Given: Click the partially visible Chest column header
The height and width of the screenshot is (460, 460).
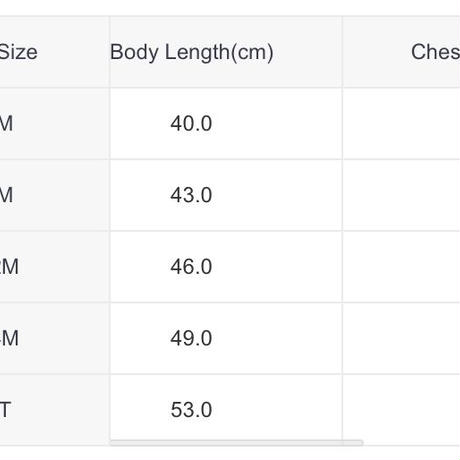Looking at the screenshot, I should point(401,52).
